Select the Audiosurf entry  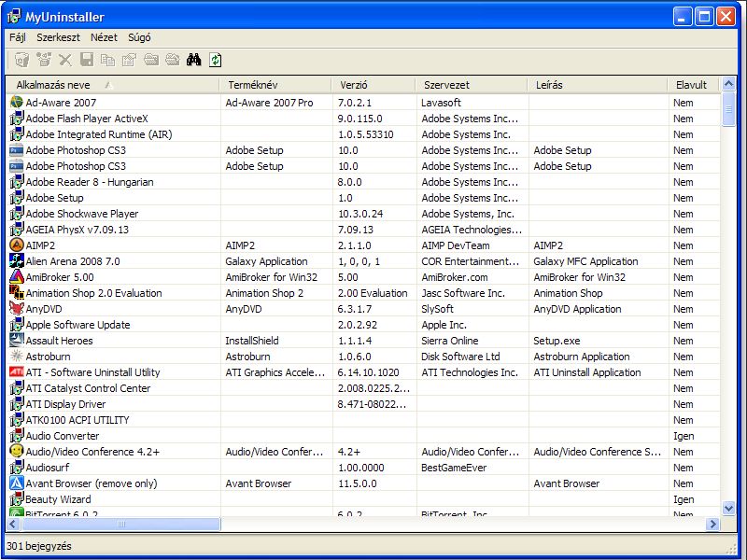48,468
